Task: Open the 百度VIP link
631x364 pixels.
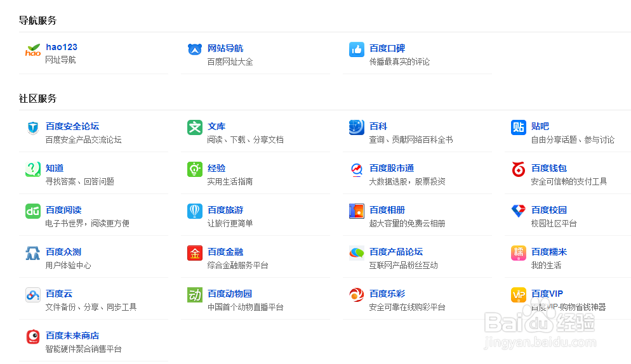Action: 547,294
